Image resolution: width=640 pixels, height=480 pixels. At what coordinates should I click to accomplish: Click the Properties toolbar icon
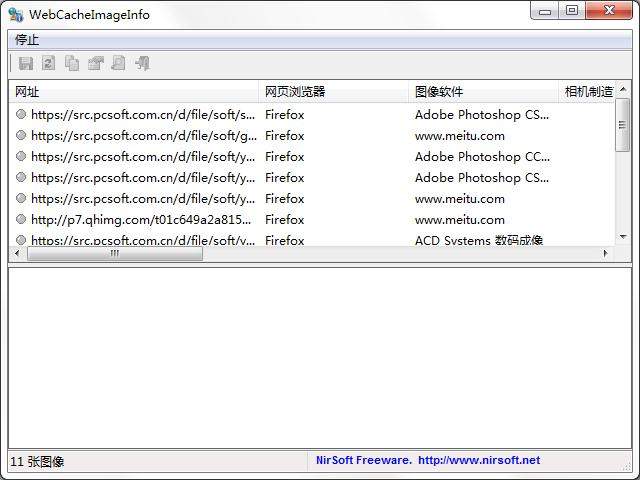tap(96, 63)
